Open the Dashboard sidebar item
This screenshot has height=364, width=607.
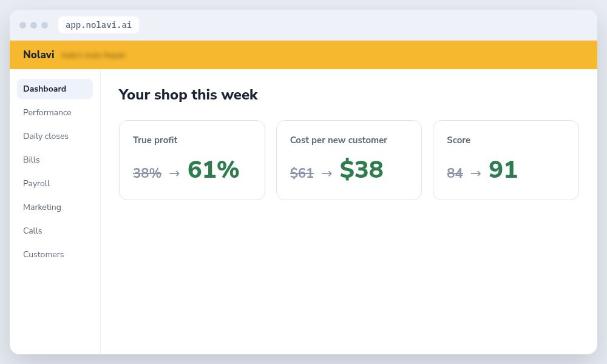pyautogui.click(x=55, y=89)
